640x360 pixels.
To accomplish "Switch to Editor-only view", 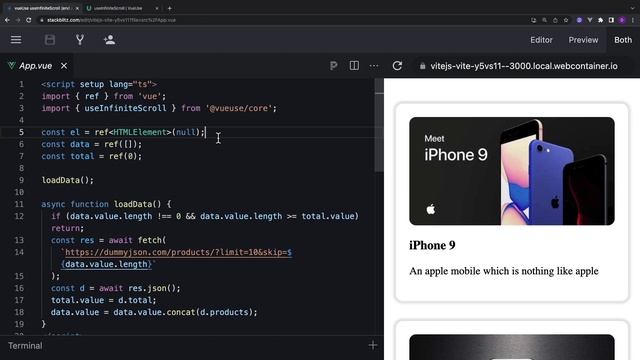I will click(541, 40).
